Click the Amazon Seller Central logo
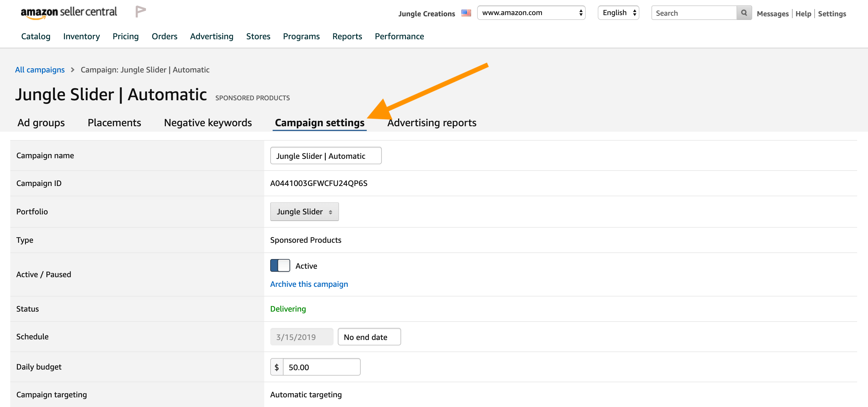Screen dimensions: 868x407 (69, 12)
